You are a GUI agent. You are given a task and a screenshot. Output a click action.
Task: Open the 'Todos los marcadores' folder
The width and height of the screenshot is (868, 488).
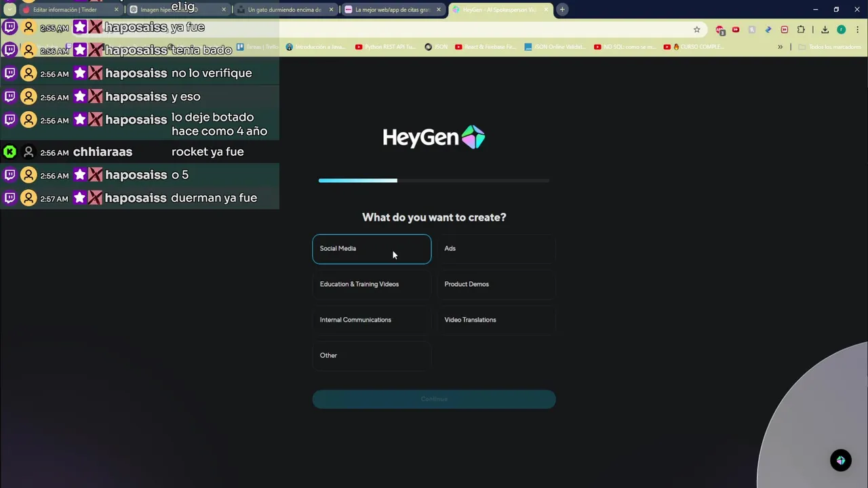coord(830,47)
